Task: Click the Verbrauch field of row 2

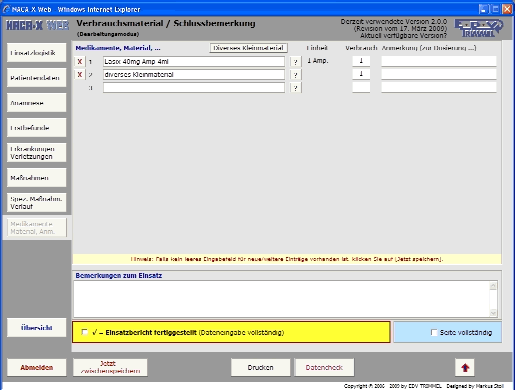Action: (x=361, y=74)
